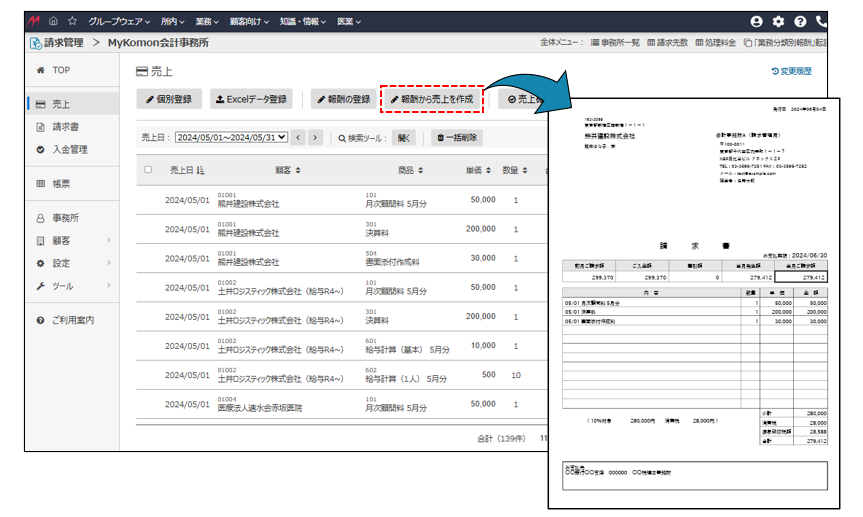Click the next period arrow button
The width and height of the screenshot is (863, 517).
tap(316, 138)
